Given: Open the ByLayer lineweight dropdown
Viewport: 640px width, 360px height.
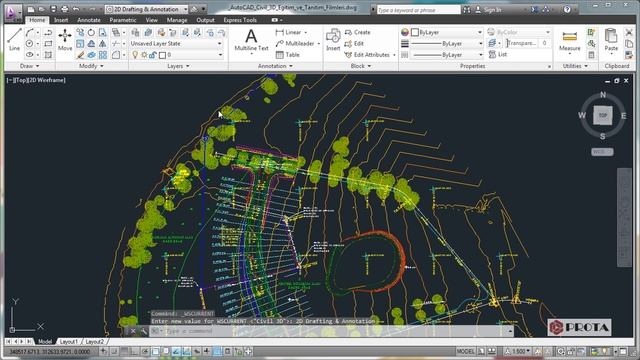Looking at the screenshot, I should (447, 43).
